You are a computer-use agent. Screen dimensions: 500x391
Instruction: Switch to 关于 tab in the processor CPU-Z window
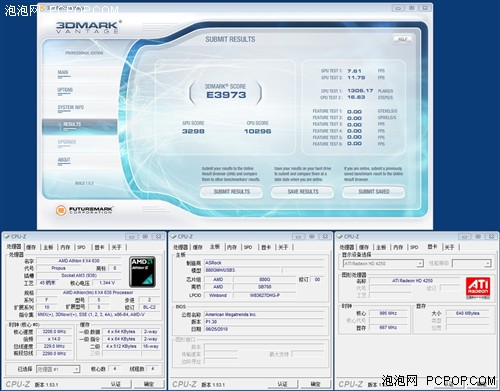pyautogui.click(x=116, y=247)
